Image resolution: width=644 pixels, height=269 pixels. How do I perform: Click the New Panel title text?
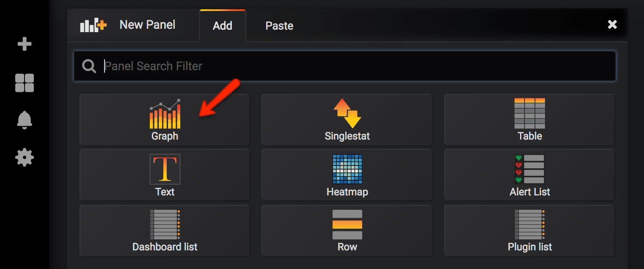click(147, 25)
